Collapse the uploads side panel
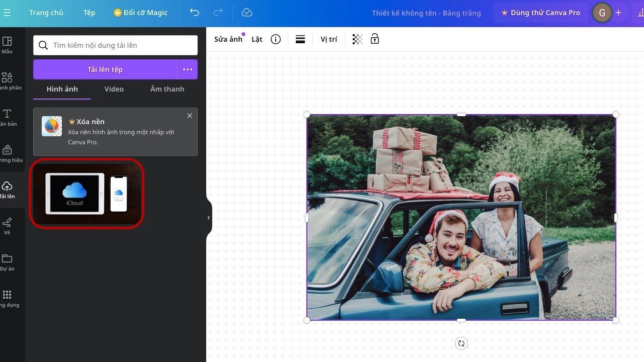This screenshot has height=362, width=644. 209,217
